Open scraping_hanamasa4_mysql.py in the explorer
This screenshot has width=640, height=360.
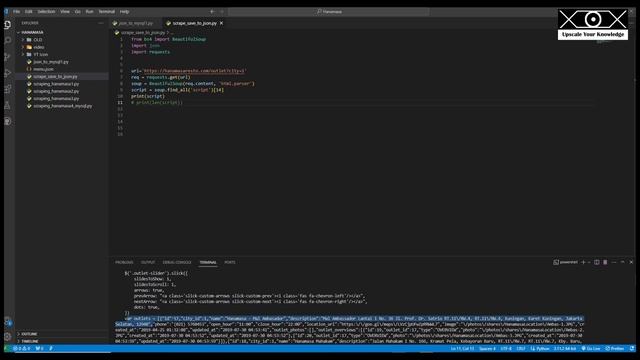pos(62,106)
